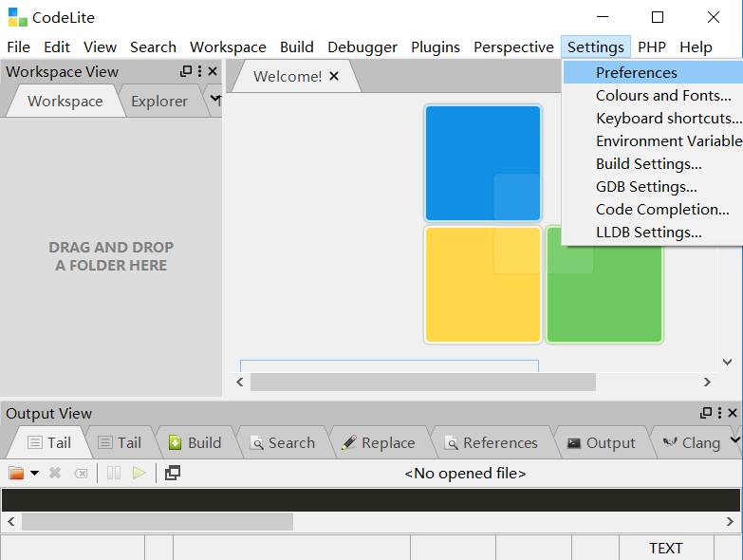Close the Welcome! tab

tap(334, 76)
